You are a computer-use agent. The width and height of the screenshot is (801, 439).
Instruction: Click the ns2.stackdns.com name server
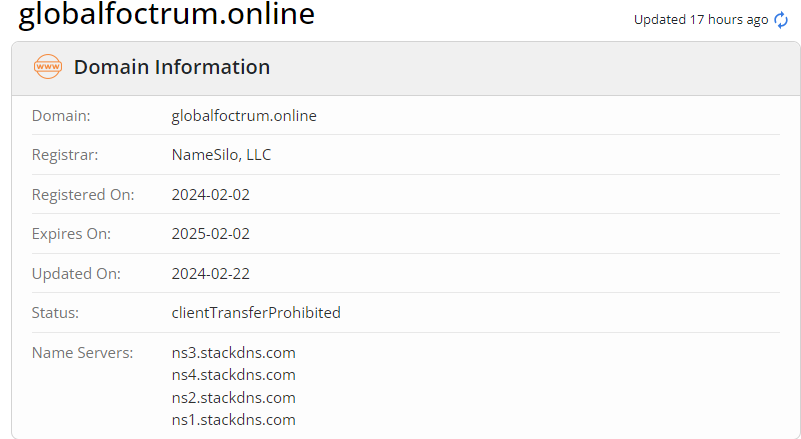(233, 397)
